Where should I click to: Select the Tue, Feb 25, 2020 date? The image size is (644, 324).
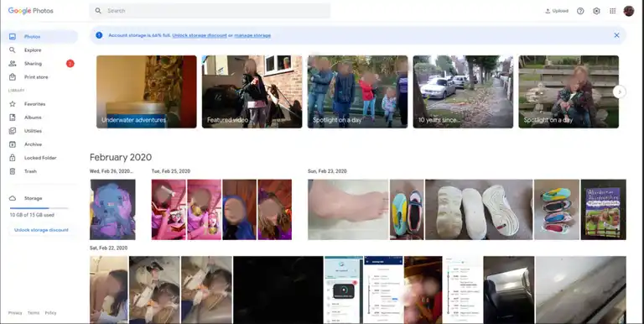tap(171, 171)
